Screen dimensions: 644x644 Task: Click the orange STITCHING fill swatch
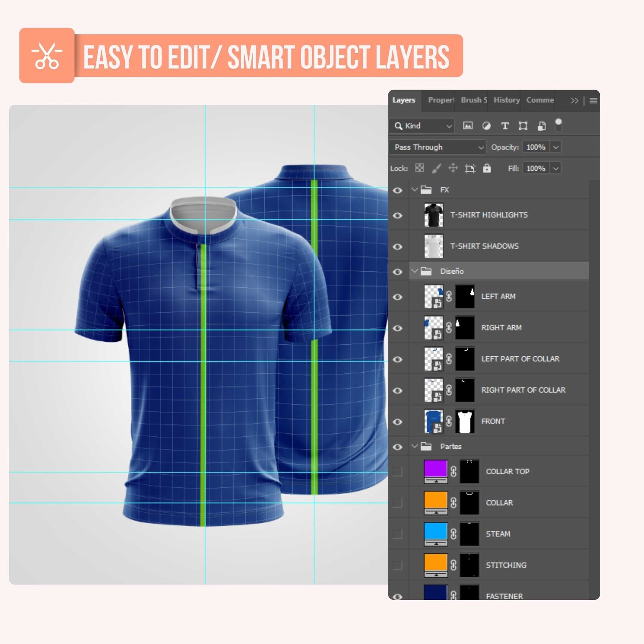pos(436,565)
